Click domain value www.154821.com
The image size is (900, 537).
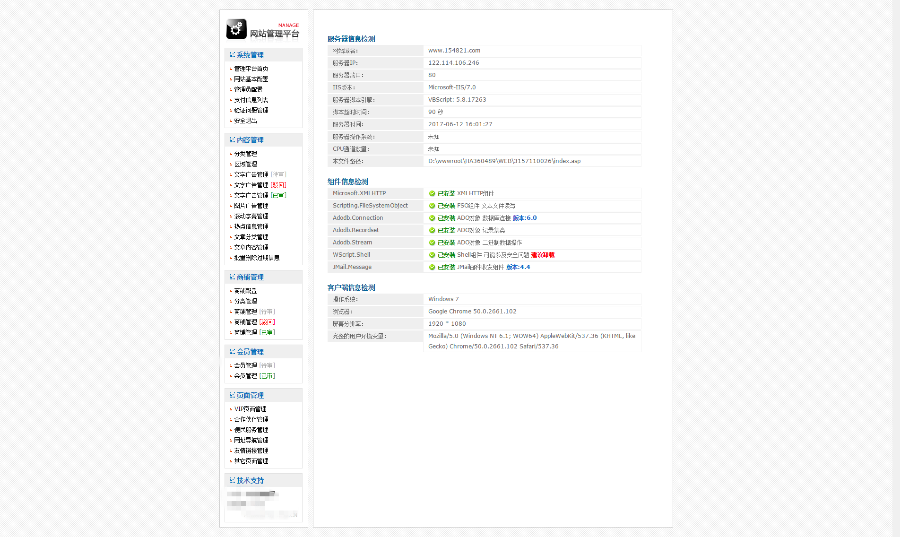[x=454, y=50]
